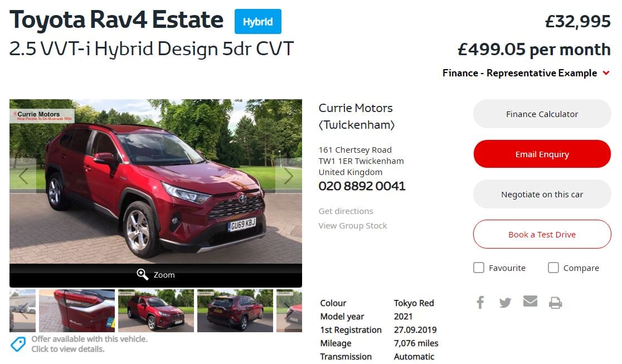Click the Hybrid badge label
The image size is (622, 364).
[258, 21]
